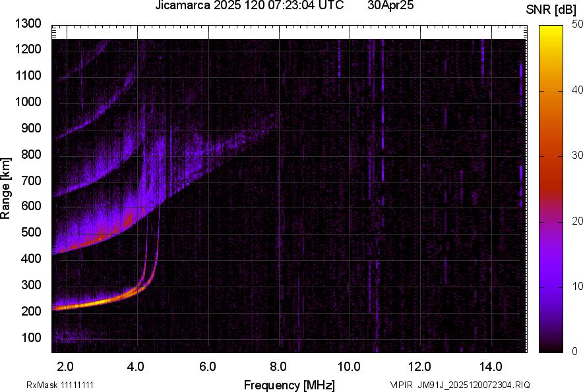Viewport: 583px width, 392px height.
Task: Click the 300 range tick label
Action: 31,285
